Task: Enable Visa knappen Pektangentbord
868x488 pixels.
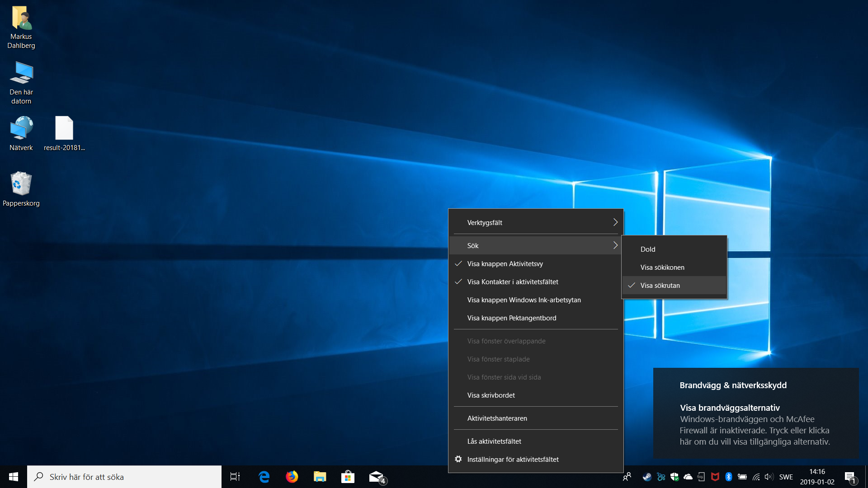Action: pyautogui.click(x=511, y=318)
